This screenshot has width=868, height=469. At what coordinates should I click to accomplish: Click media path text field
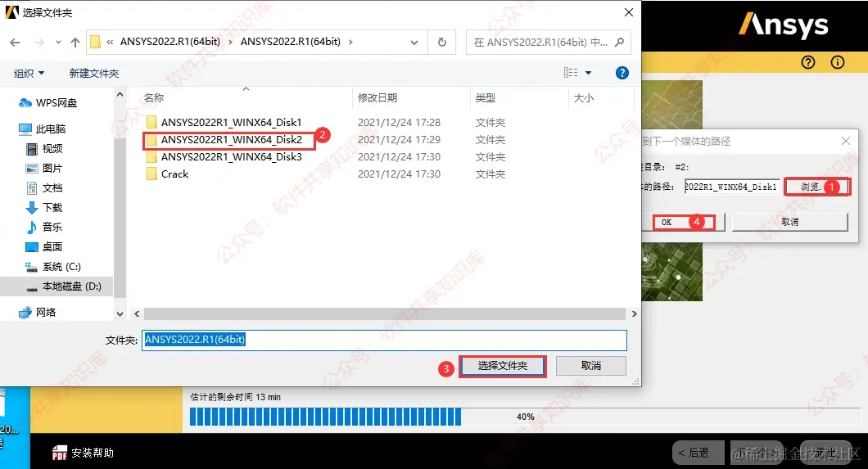tap(732, 187)
